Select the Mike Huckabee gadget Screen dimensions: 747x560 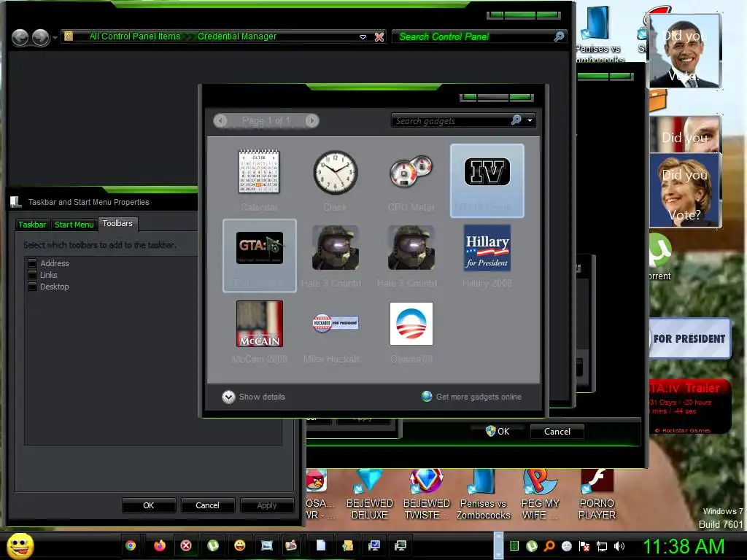pyautogui.click(x=335, y=323)
